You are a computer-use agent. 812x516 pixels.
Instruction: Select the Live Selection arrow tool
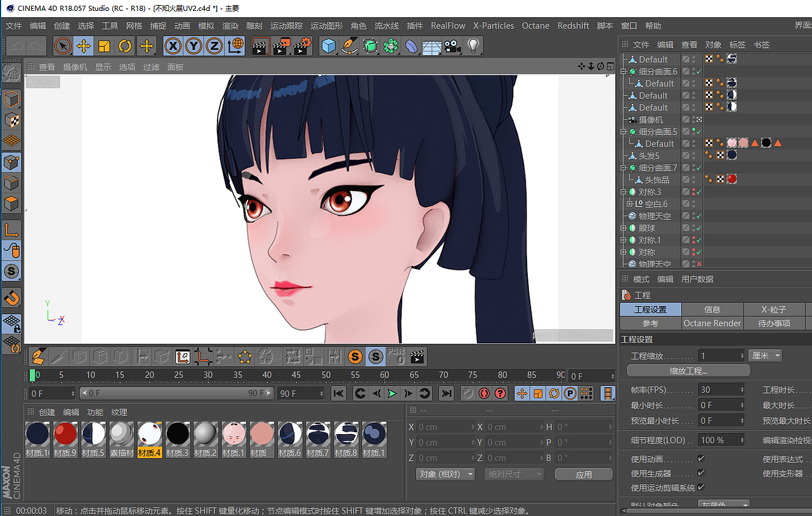[62, 46]
